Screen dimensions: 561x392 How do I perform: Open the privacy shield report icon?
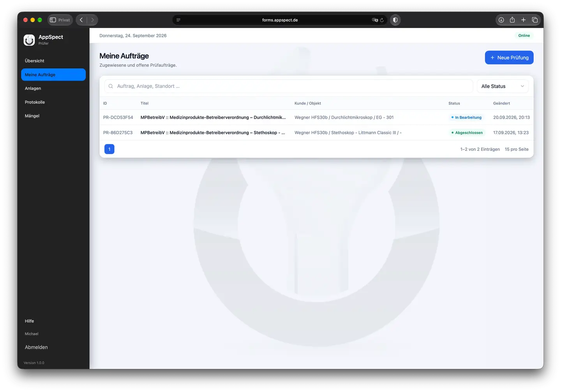[395, 20]
